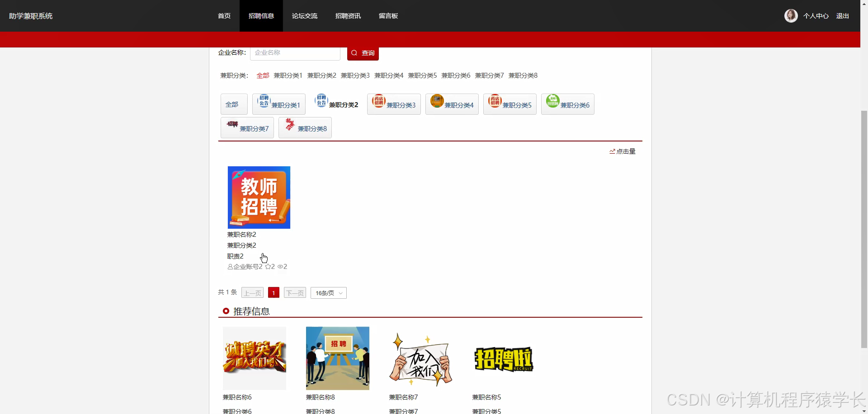Filter by 兼职分类4 text link

[389, 75]
